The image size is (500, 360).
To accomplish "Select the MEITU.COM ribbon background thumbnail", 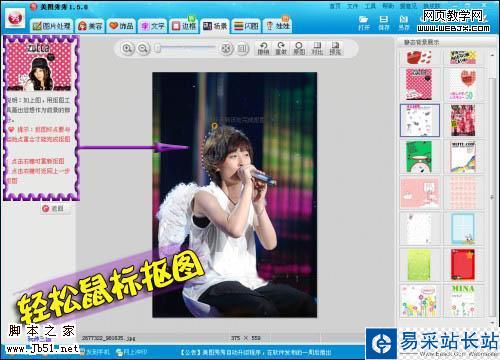I will point(463,157).
